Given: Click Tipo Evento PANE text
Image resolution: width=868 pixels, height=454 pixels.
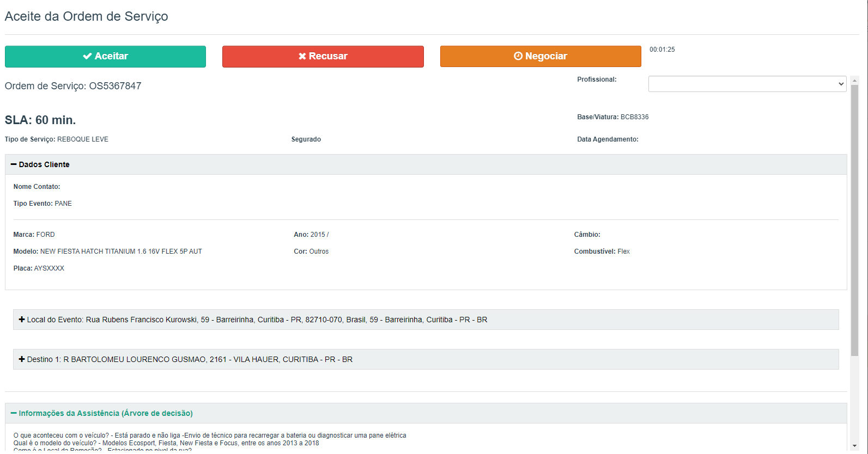Looking at the screenshot, I should click(43, 204).
